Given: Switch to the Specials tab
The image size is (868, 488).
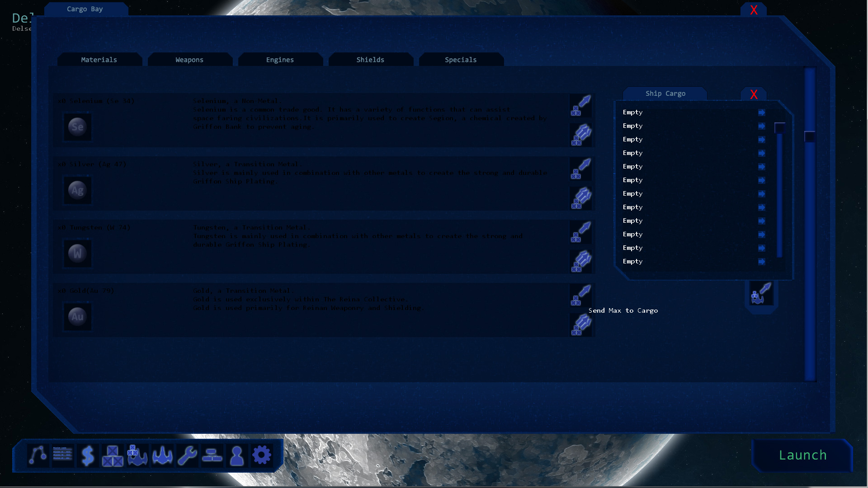Looking at the screenshot, I should (461, 60).
